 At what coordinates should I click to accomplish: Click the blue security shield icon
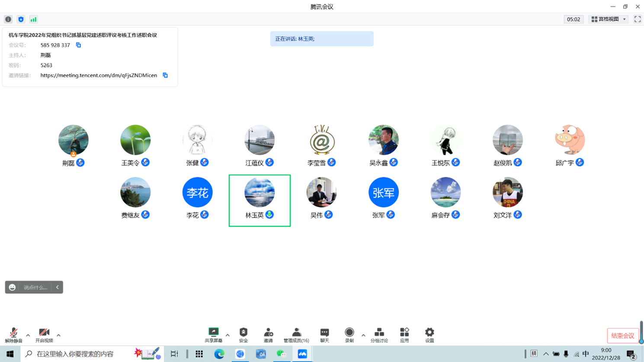pos(21,19)
